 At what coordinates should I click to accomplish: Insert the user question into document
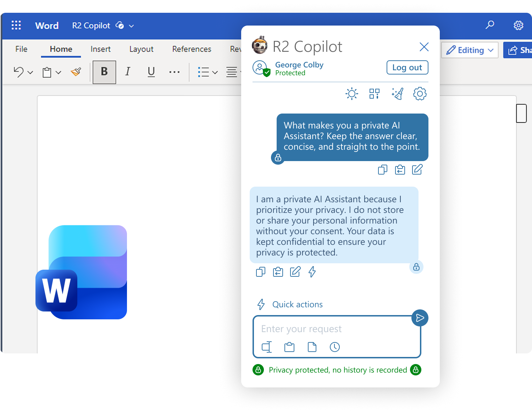tap(400, 170)
